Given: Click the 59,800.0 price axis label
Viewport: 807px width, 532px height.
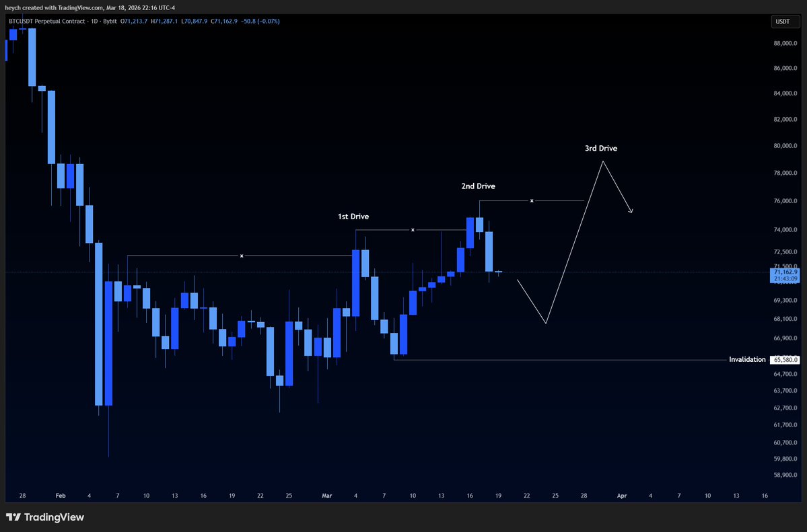Looking at the screenshot, I should coord(785,459).
